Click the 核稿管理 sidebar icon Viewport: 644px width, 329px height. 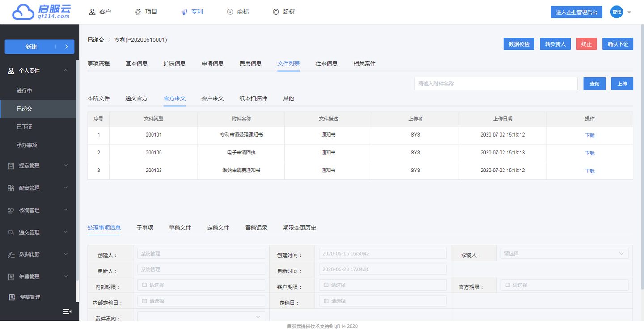click(11, 210)
